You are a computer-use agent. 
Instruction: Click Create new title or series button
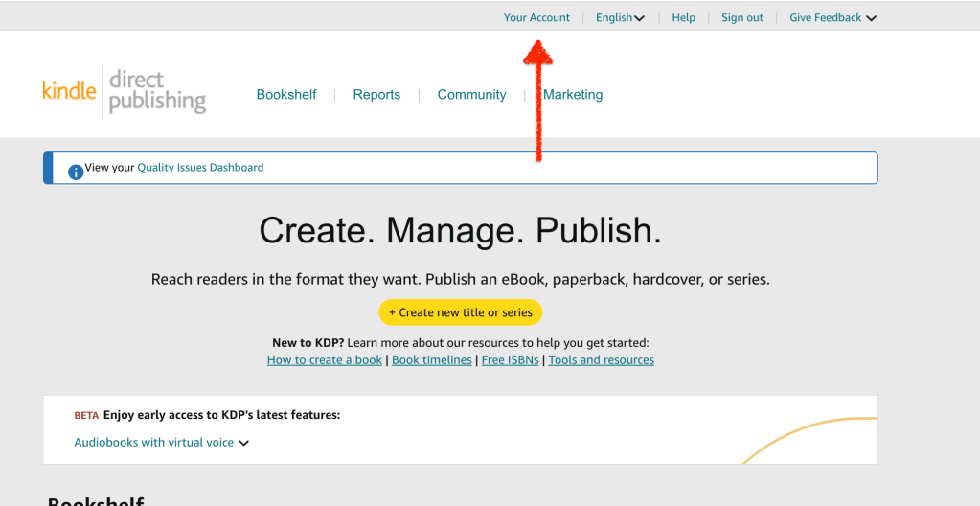[461, 312]
